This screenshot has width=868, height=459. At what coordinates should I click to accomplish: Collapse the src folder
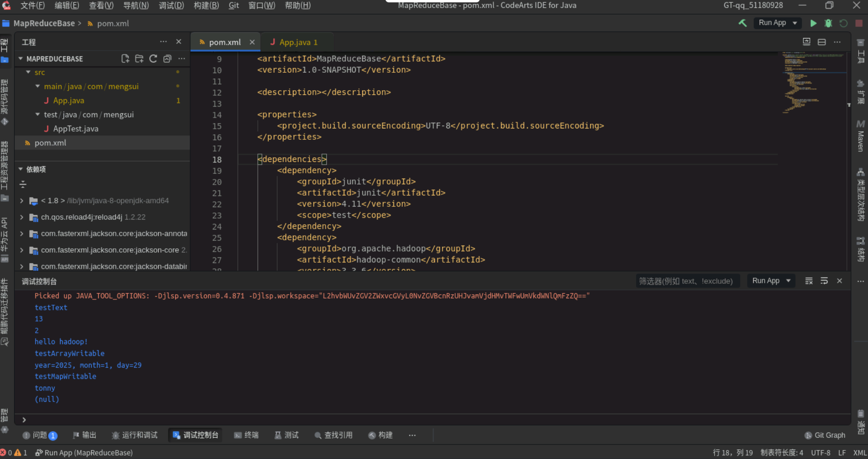click(x=28, y=72)
